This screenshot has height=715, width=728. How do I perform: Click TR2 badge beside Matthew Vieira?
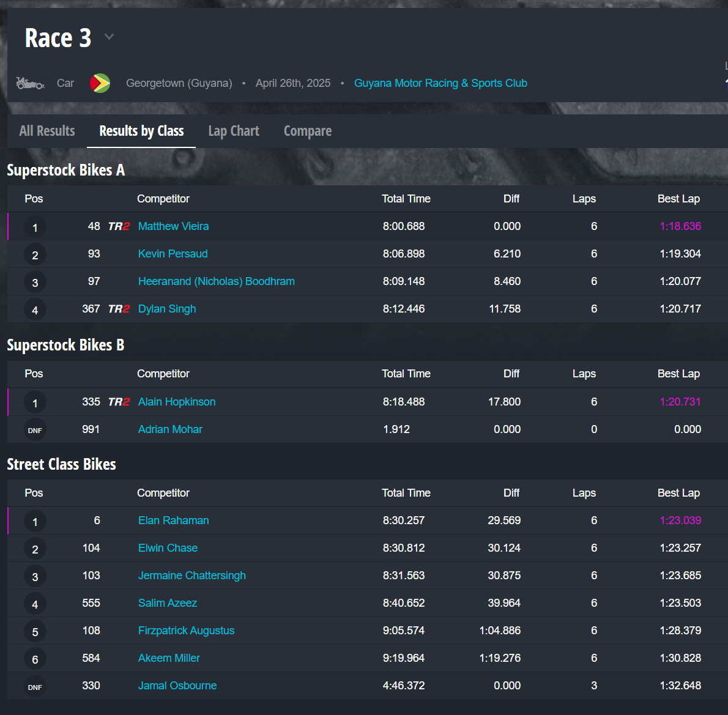pos(119,226)
